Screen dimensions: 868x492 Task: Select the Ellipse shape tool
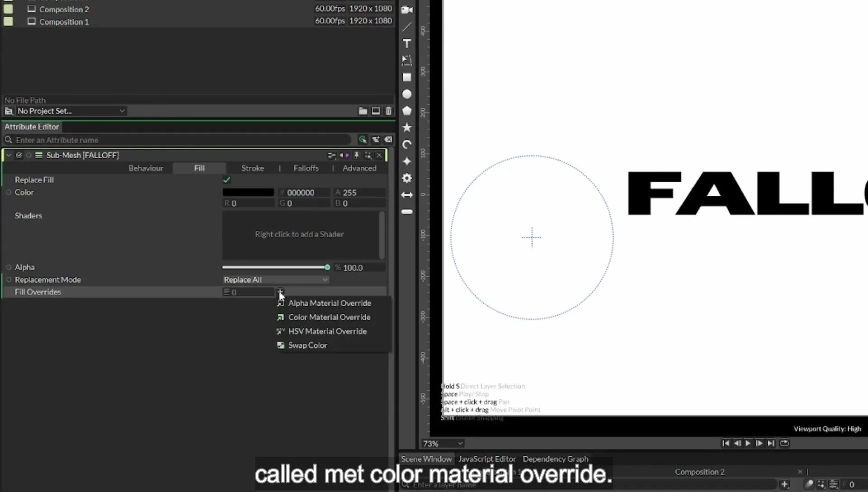point(407,94)
